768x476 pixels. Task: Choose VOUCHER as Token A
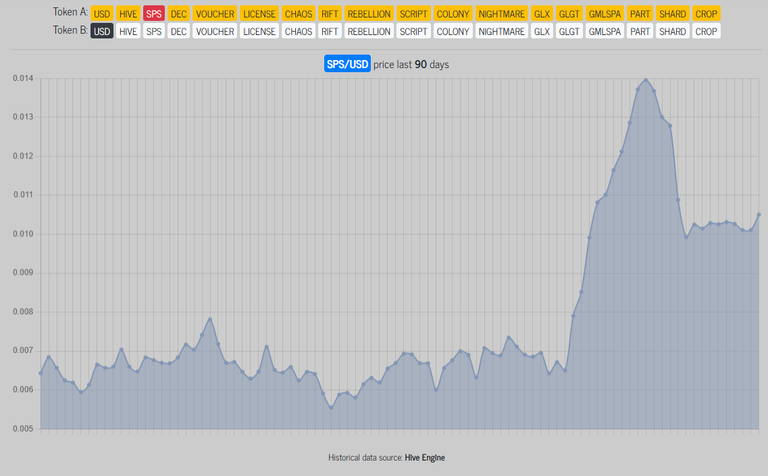215,14
